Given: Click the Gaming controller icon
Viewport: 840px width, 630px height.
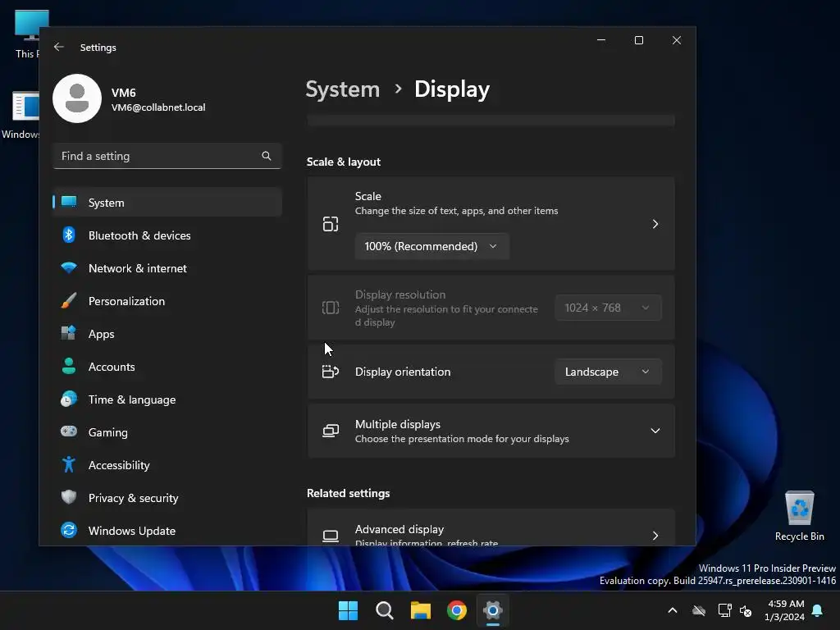Looking at the screenshot, I should 69,431.
